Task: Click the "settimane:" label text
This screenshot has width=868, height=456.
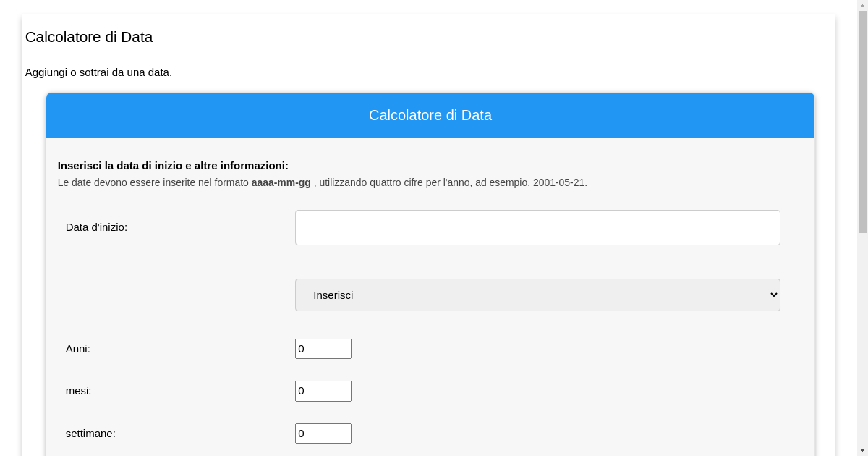Action: click(x=90, y=434)
